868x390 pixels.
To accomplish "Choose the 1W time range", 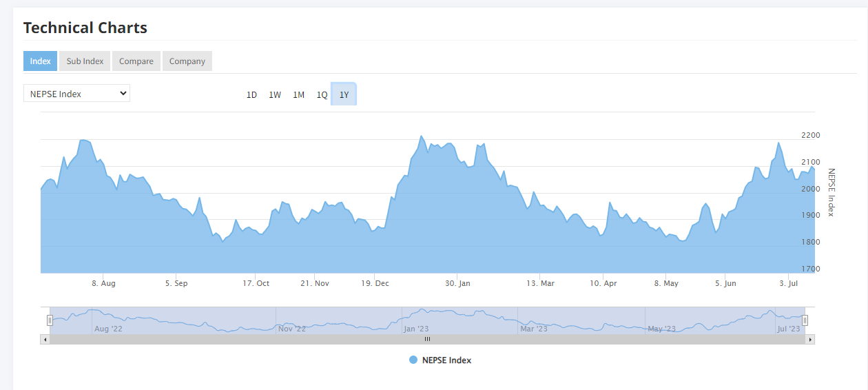I will (x=275, y=94).
